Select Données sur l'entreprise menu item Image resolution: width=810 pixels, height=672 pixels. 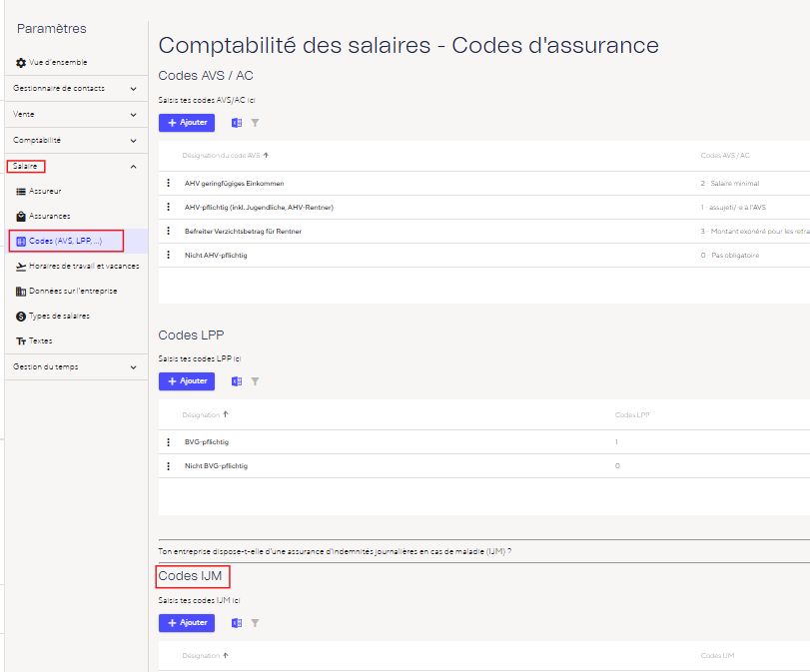[73, 292]
